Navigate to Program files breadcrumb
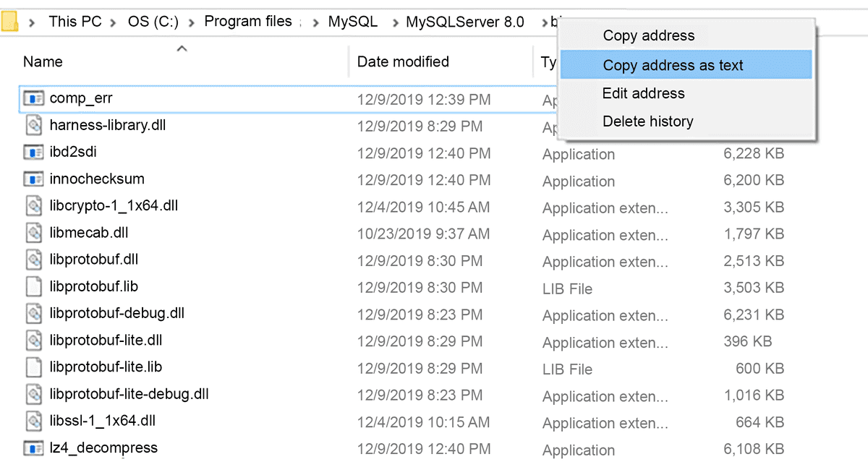The height and width of the screenshot is (462, 868). [x=248, y=21]
